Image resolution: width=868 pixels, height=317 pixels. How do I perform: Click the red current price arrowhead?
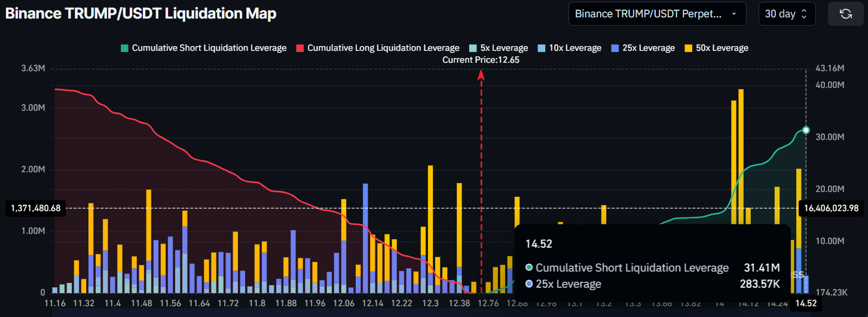point(481,74)
